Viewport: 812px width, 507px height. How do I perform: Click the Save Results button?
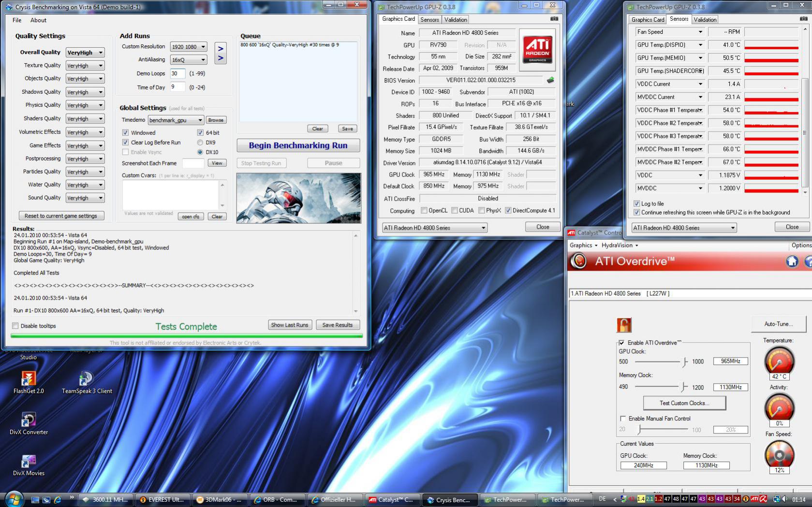(338, 325)
